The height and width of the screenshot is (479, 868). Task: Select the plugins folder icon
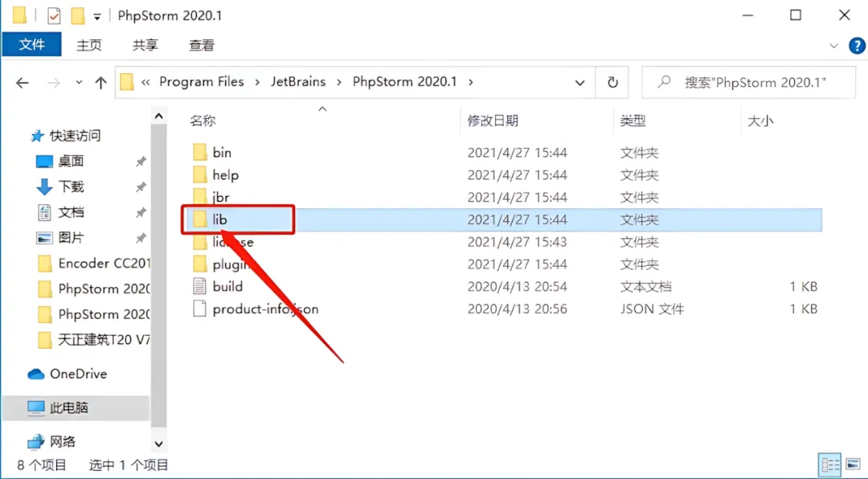click(200, 264)
